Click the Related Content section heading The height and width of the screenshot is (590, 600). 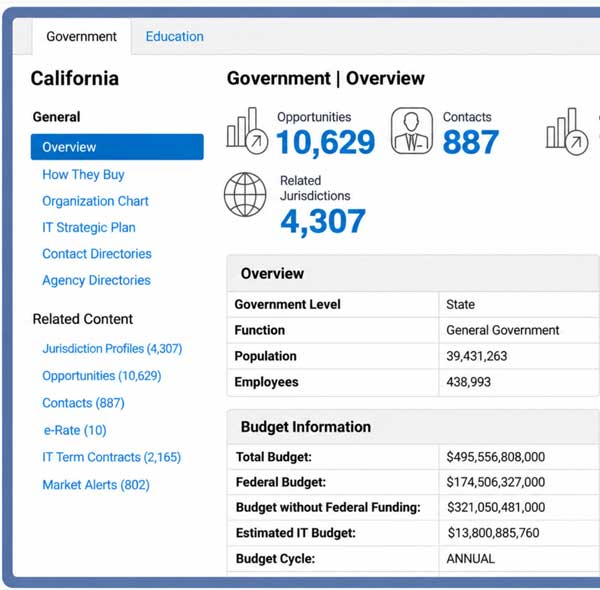pos(83,319)
